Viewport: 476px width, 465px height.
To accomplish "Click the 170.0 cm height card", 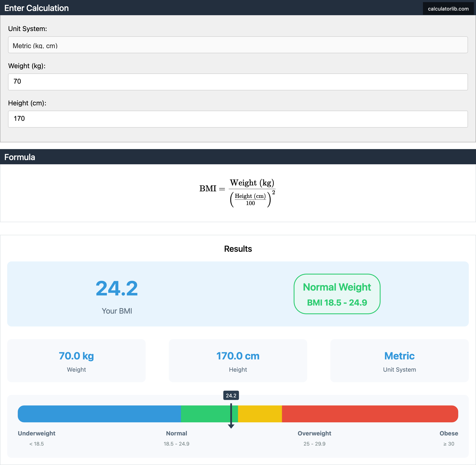I will (x=238, y=361).
